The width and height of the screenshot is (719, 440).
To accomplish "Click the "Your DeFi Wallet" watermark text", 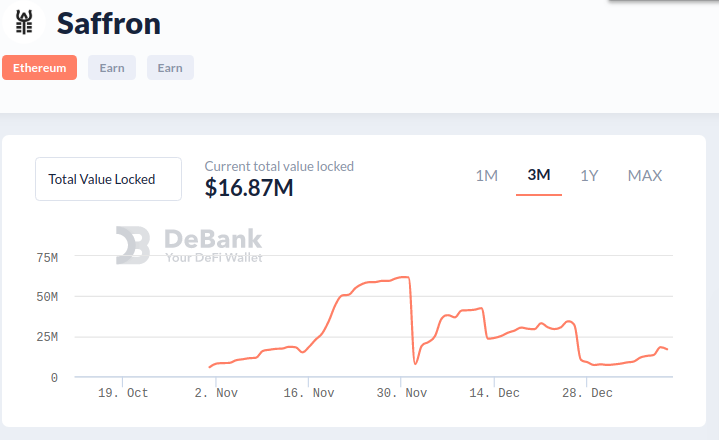I will (213, 258).
